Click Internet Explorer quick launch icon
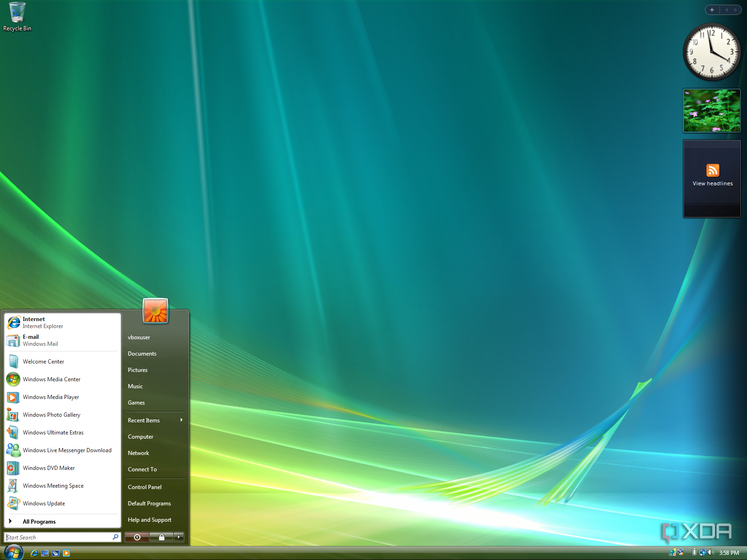Image resolution: width=747 pixels, height=560 pixels. 34,553
